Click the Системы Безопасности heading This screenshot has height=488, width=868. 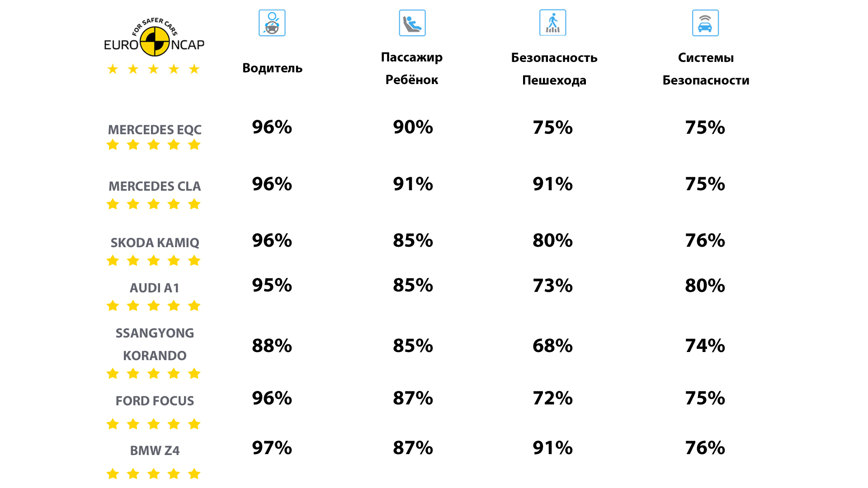point(706,69)
